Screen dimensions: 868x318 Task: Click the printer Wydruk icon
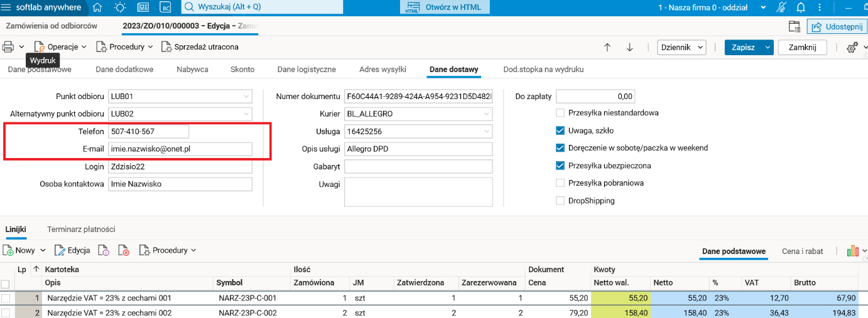point(8,47)
